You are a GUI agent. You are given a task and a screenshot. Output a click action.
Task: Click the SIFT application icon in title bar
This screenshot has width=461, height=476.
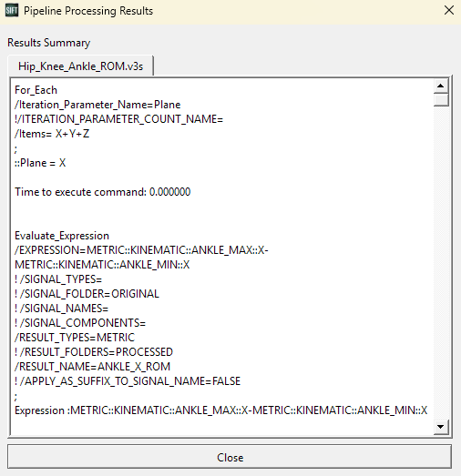pos(12,11)
